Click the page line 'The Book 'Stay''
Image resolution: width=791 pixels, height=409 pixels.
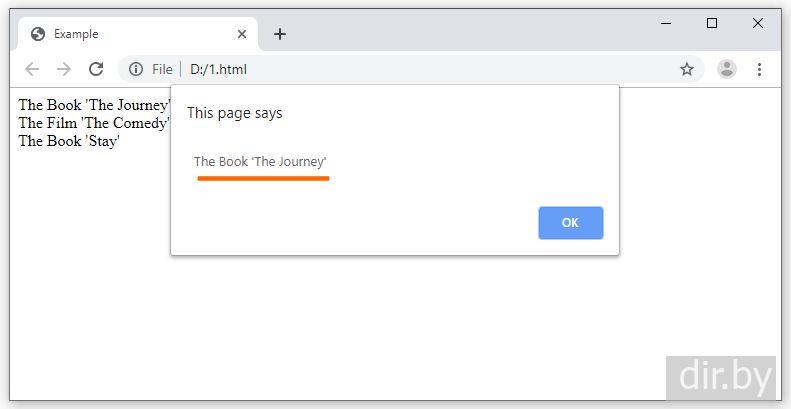(69, 141)
